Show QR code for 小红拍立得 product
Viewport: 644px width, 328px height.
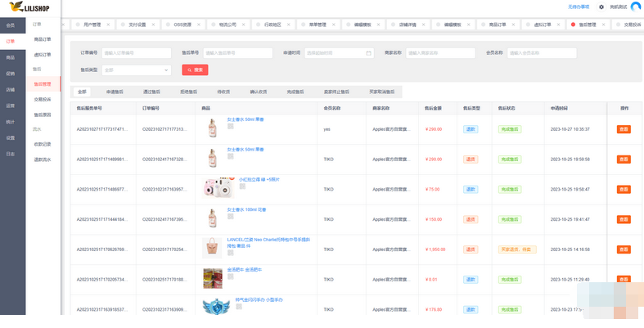coord(242,186)
